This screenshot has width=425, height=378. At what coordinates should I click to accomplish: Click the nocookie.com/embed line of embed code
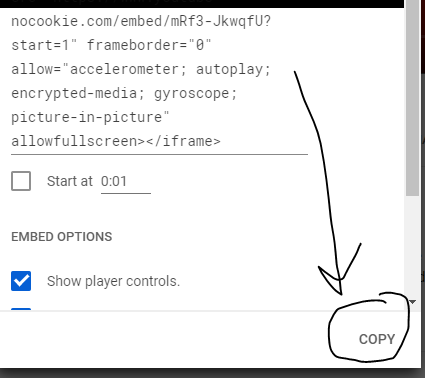pos(141,21)
